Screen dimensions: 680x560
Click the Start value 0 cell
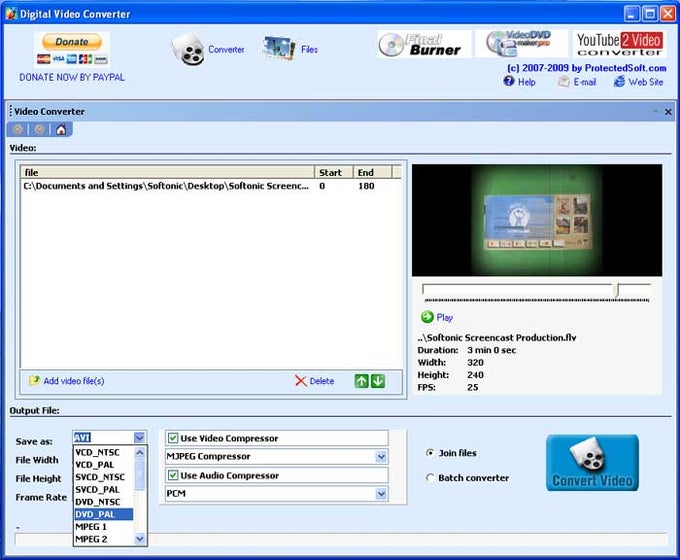[322, 186]
